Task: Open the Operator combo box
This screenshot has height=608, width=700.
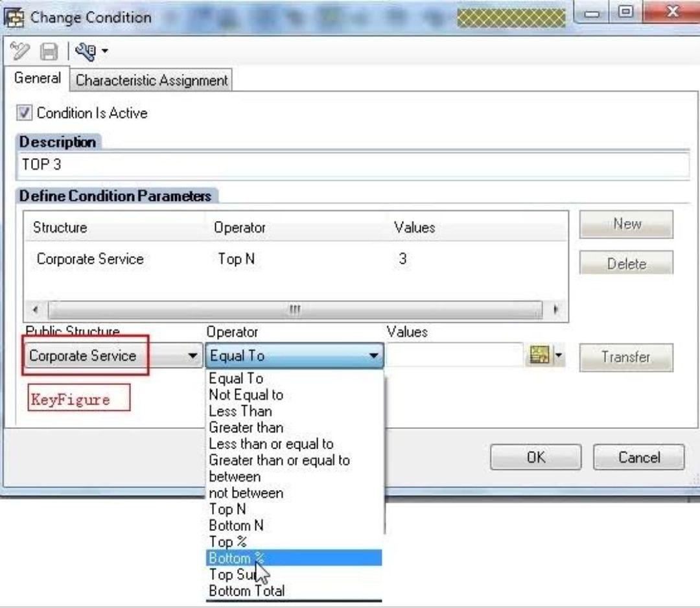Action: pyautogui.click(x=375, y=355)
